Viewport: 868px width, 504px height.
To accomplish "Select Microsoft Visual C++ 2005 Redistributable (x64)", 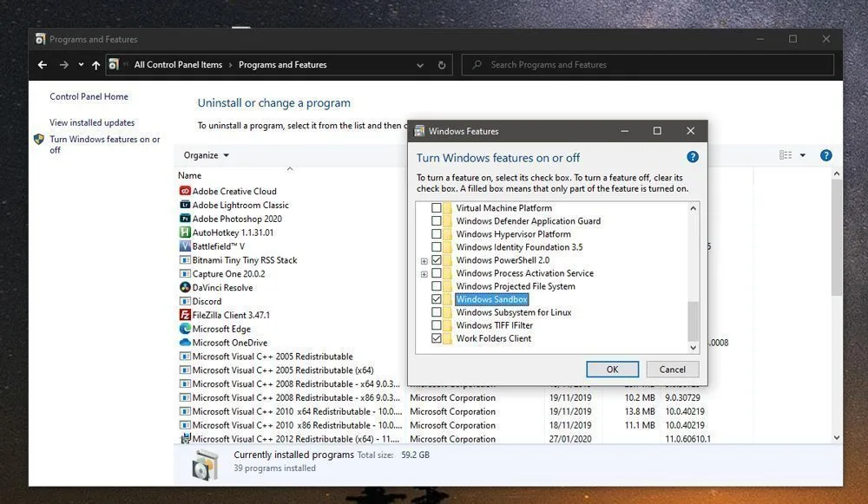I will (x=283, y=370).
